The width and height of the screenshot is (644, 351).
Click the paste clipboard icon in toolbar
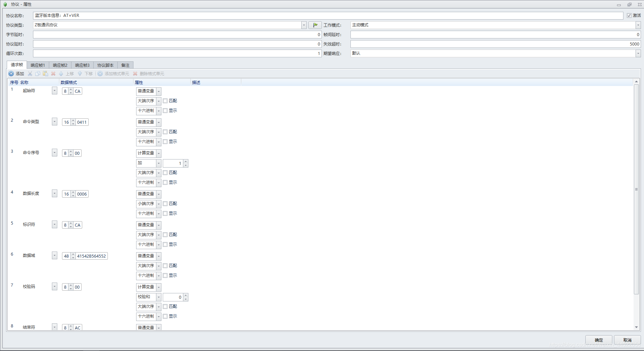coord(45,74)
